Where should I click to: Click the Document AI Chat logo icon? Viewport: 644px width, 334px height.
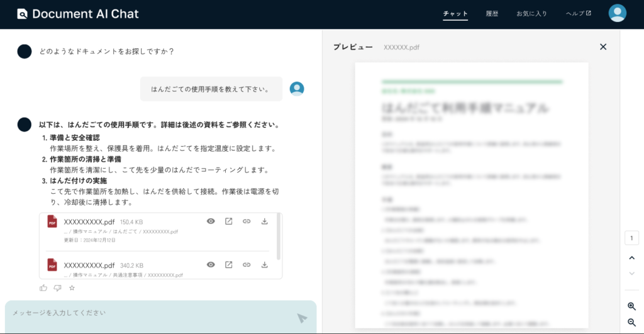22,14
